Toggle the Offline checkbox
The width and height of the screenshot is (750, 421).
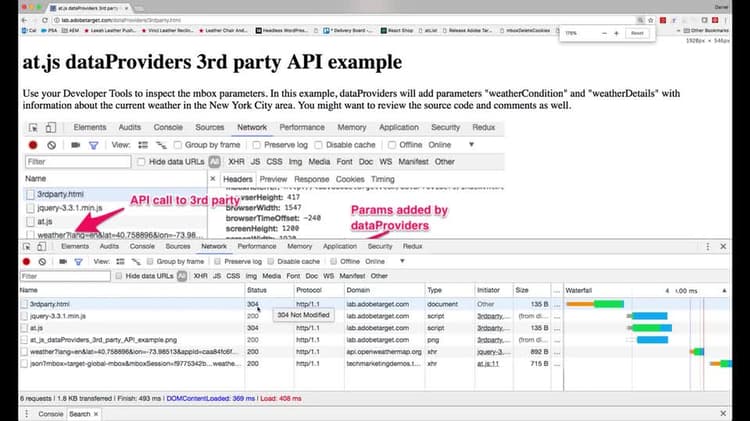pos(333,262)
